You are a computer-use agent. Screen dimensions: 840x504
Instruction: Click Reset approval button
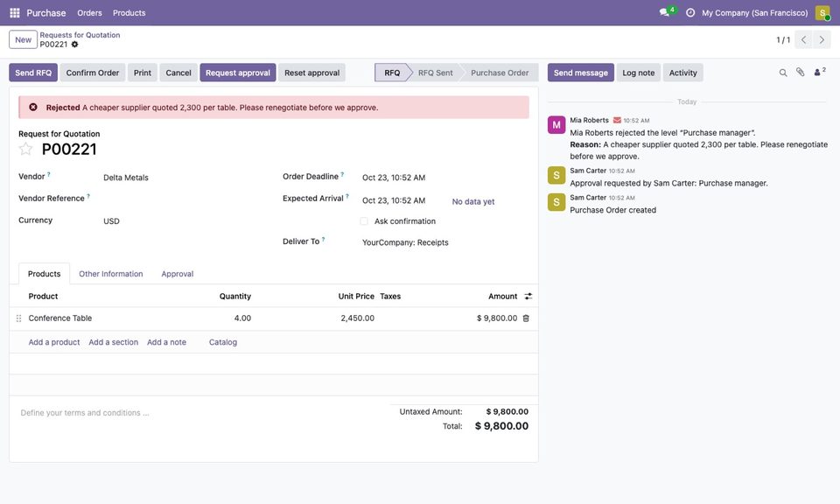pos(311,73)
